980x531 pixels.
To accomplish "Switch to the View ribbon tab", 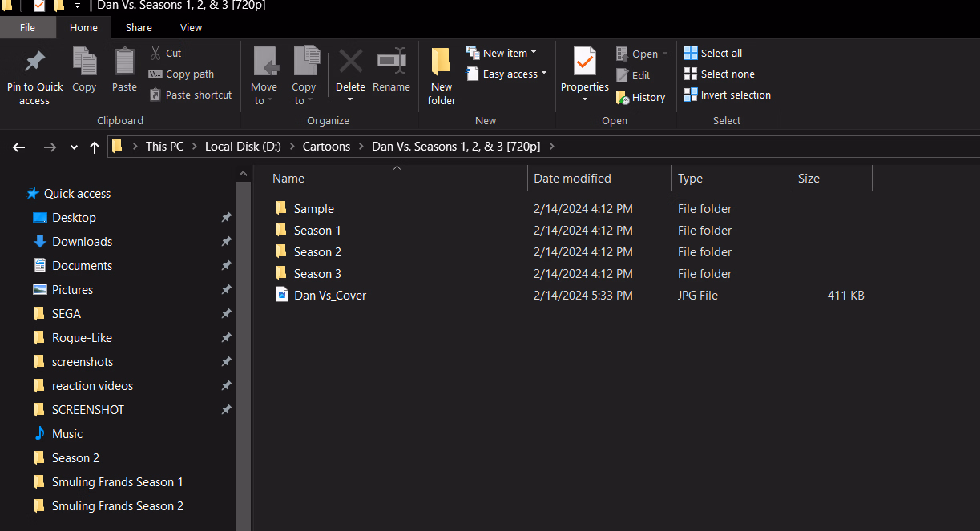I will point(191,27).
